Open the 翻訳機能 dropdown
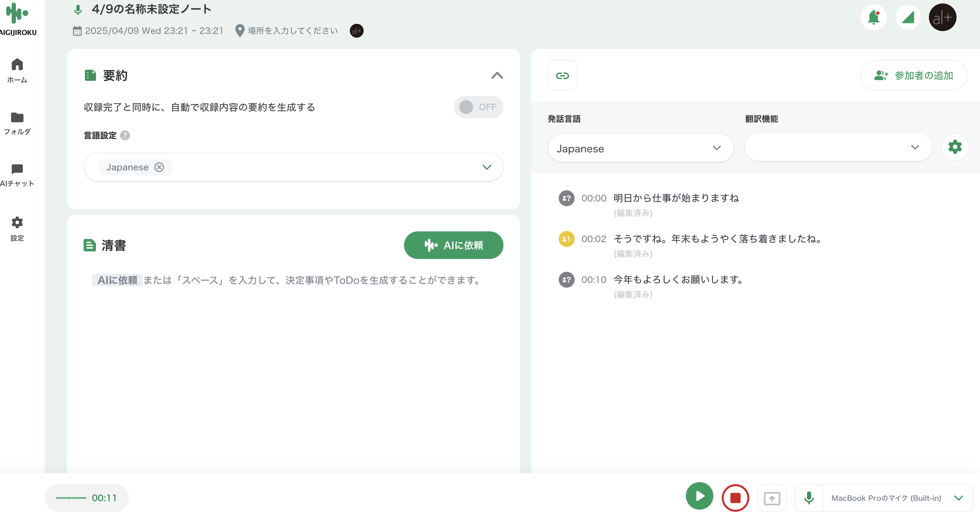The height and width of the screenshot is (518, 980). coord(838,147)
